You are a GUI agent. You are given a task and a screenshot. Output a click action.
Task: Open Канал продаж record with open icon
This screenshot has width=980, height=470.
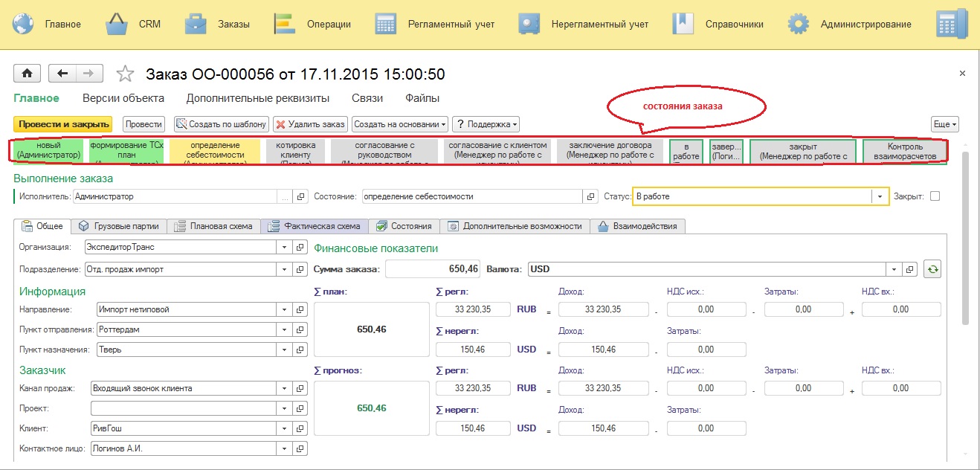coord(301,388)
